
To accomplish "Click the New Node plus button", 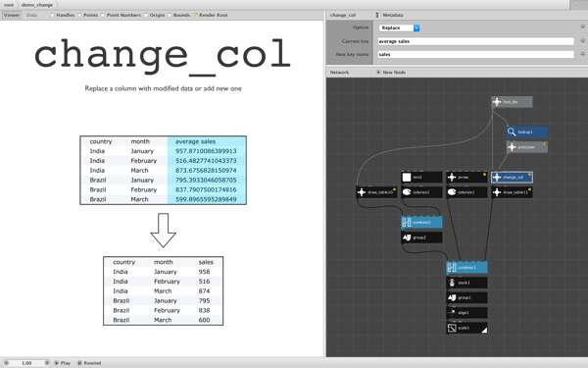I will pyautogui.click(x=378, y=72).
